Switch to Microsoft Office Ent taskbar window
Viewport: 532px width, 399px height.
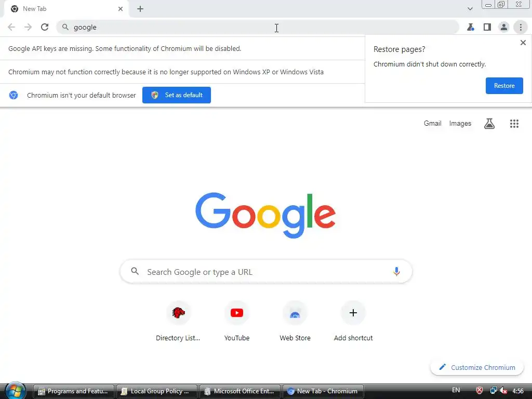pyautogui.click(x=240, y=391)
